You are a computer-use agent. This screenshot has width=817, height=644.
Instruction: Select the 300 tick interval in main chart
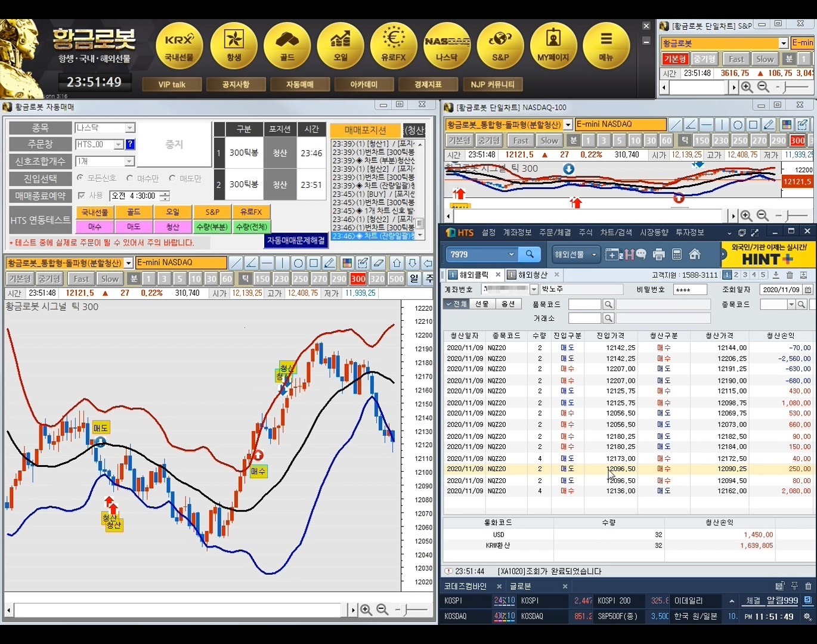coord(358,279)
